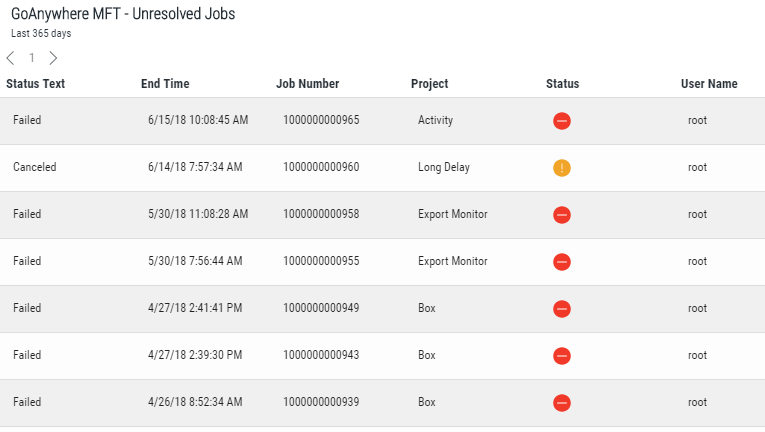Click end time 5/30/18 11:08:28 AM
The width and height of the screenshot is (765, 432).
click(x=198, y=214)
